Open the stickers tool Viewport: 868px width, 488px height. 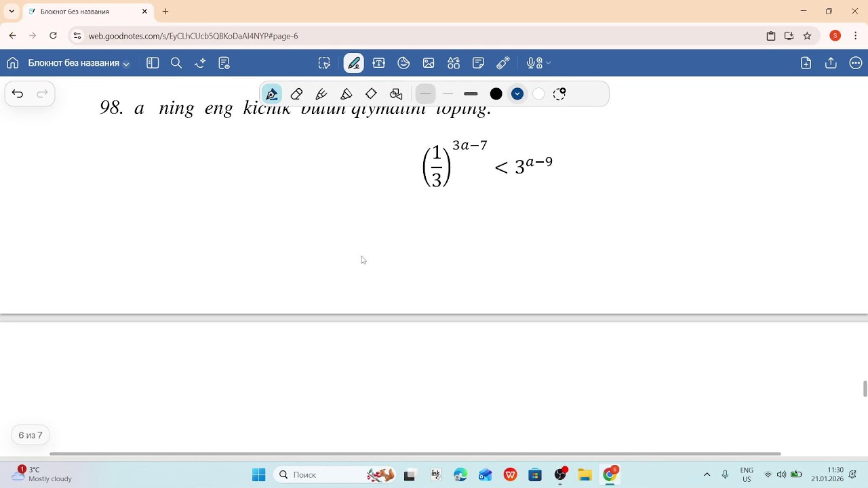point(403,63)
